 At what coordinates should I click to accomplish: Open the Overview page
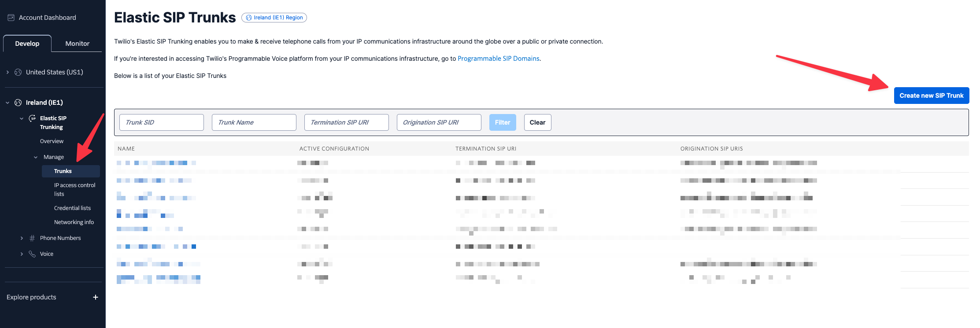(x=52, y=141)
